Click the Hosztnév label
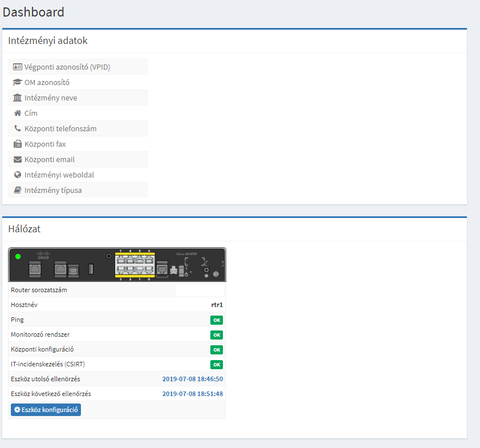 [24, 305]
